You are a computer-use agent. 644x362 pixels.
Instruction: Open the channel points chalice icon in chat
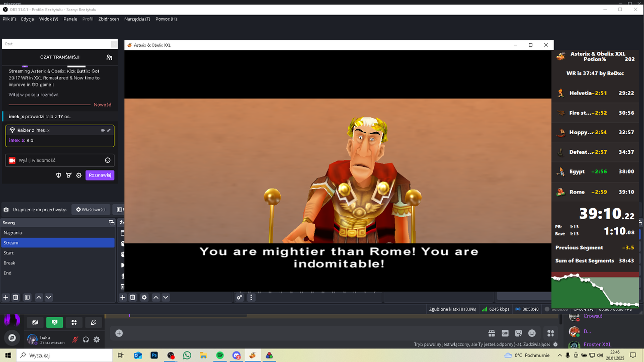click(68, 175)
